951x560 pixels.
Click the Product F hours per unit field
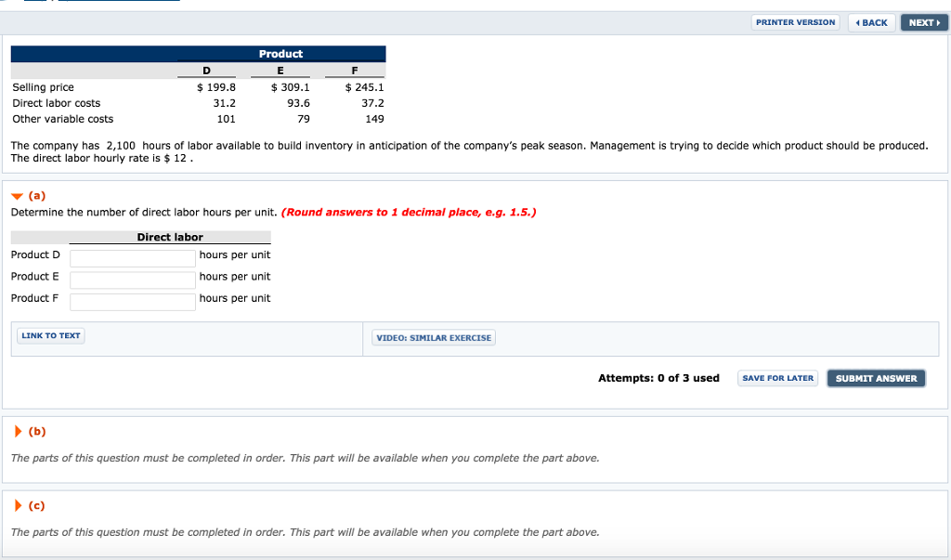[x=132, y=300]
